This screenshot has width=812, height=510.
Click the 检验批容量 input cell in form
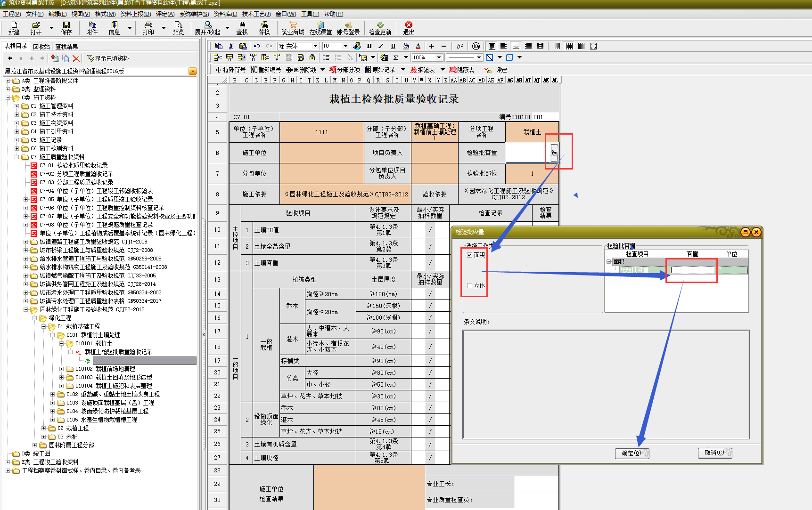(x=527, y=153)
